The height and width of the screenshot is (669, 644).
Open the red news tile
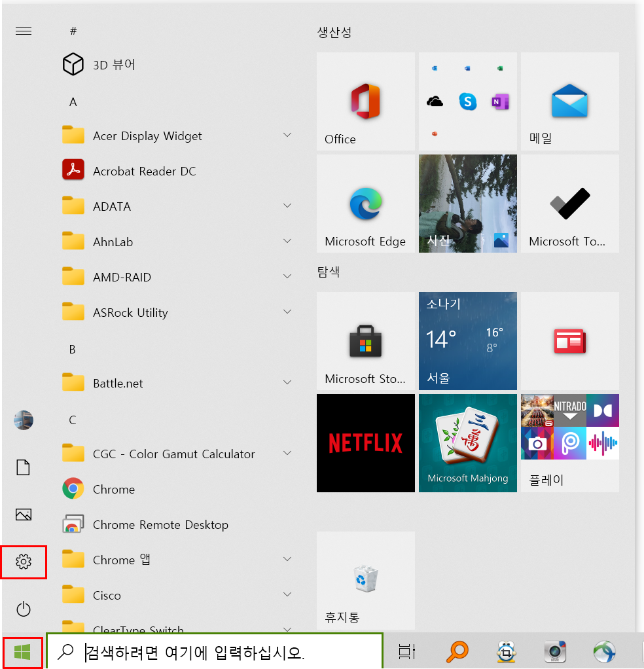pos(570,341)
